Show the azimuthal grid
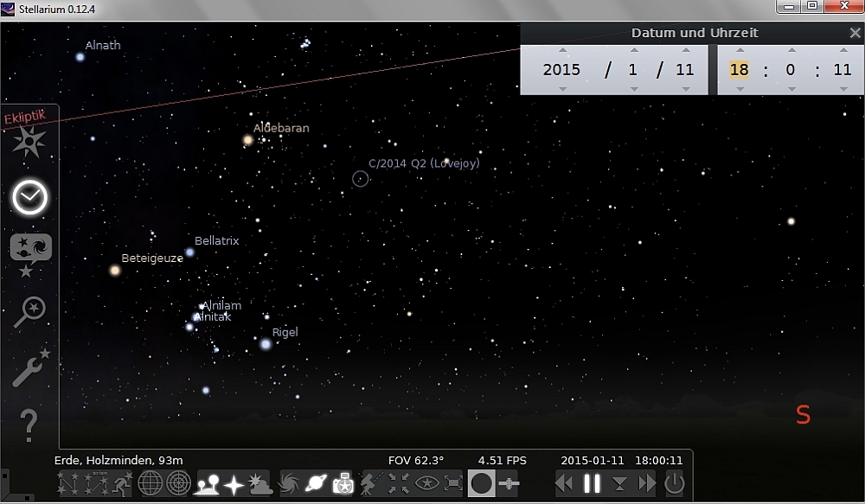Image resolution: width=865 pixels, height=504 pixels. (x=178, y=483)
